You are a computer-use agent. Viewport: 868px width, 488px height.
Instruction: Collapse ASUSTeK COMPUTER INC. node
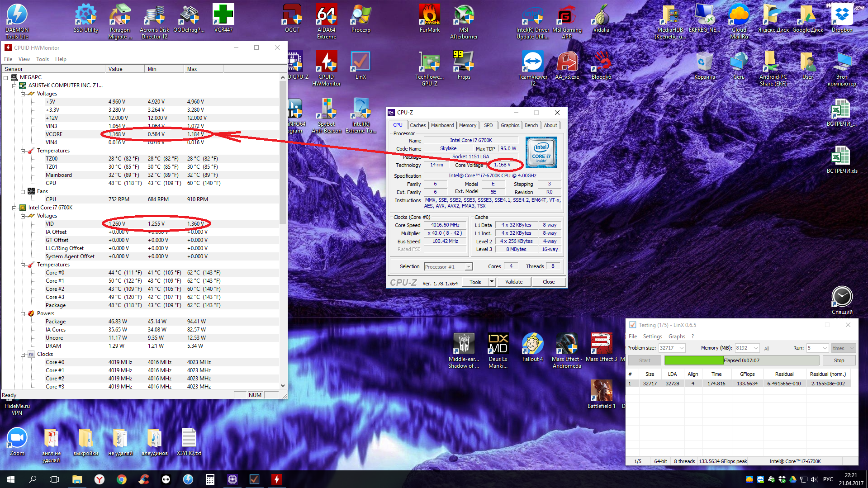[14, 85]
